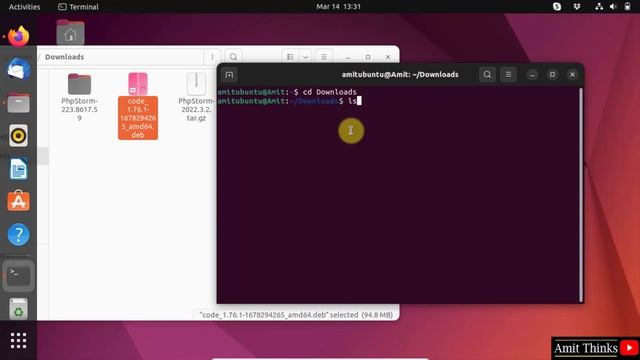Click the volume icon in the top bar
This screenshot has height=360, width=640.
point(613,7)
